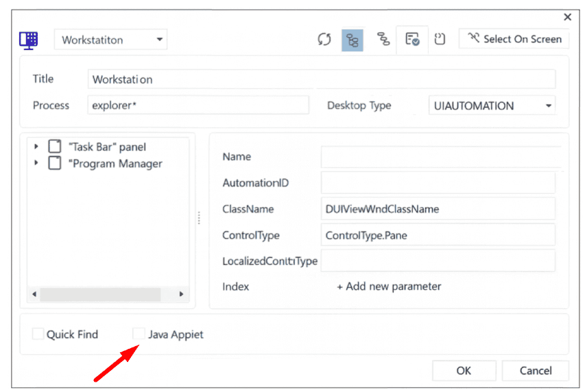587x392 pixels.
Task: Click the Select On Screen button
Action: pyautogui.click(x=514, y=39)
